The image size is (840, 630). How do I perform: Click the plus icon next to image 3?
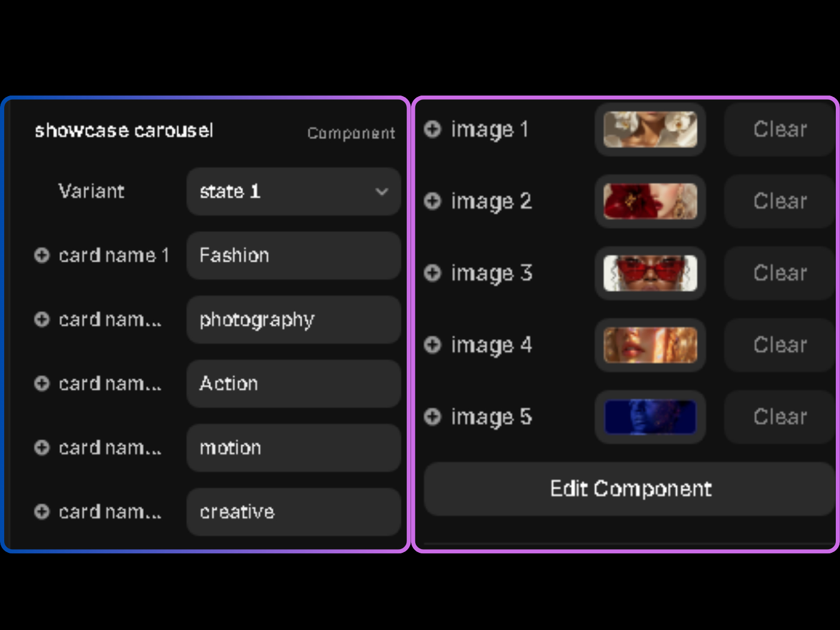pos(433,274)
